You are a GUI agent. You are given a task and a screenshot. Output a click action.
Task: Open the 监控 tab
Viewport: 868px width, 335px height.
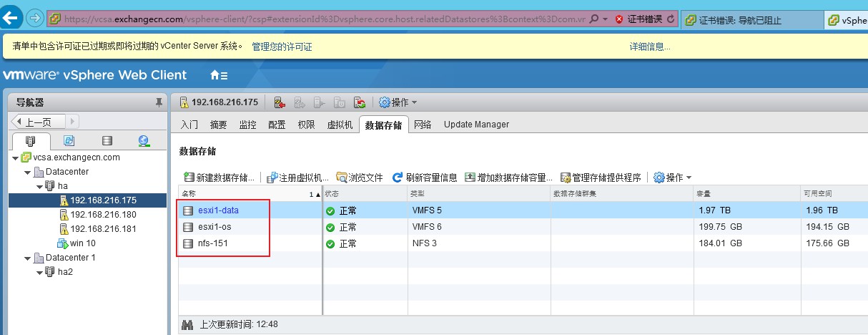pos(248,125)
